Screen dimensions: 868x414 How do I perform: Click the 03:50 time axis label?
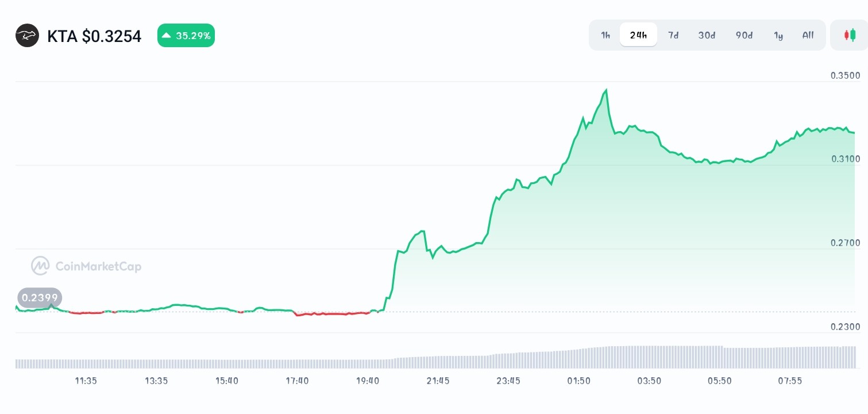(649, 381)
